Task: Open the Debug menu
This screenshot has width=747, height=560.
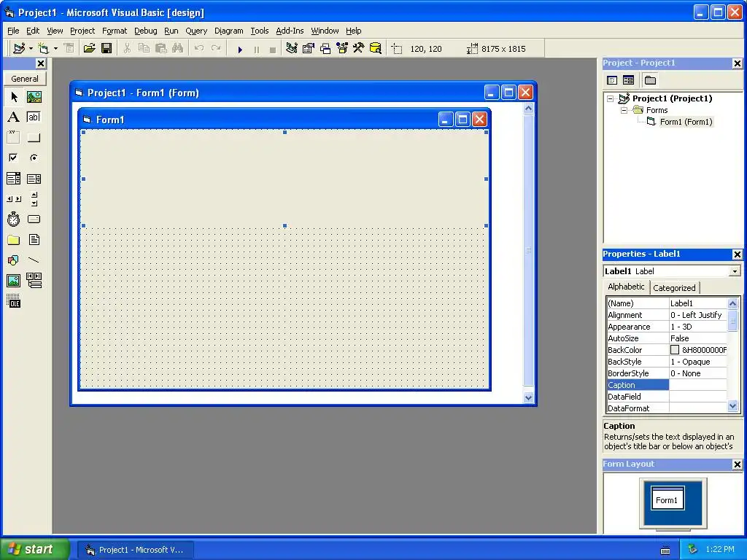Action: [x=146, y=31]
